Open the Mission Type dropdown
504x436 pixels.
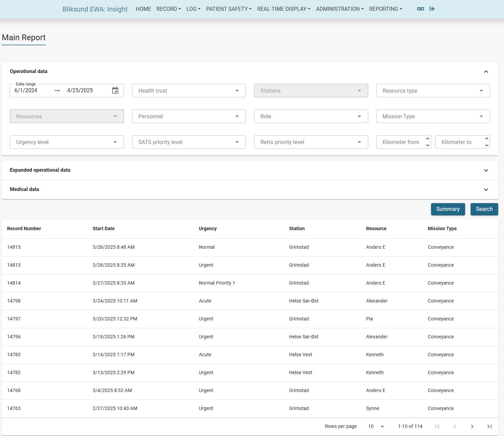pyautogui.click(x=433, y=116)
